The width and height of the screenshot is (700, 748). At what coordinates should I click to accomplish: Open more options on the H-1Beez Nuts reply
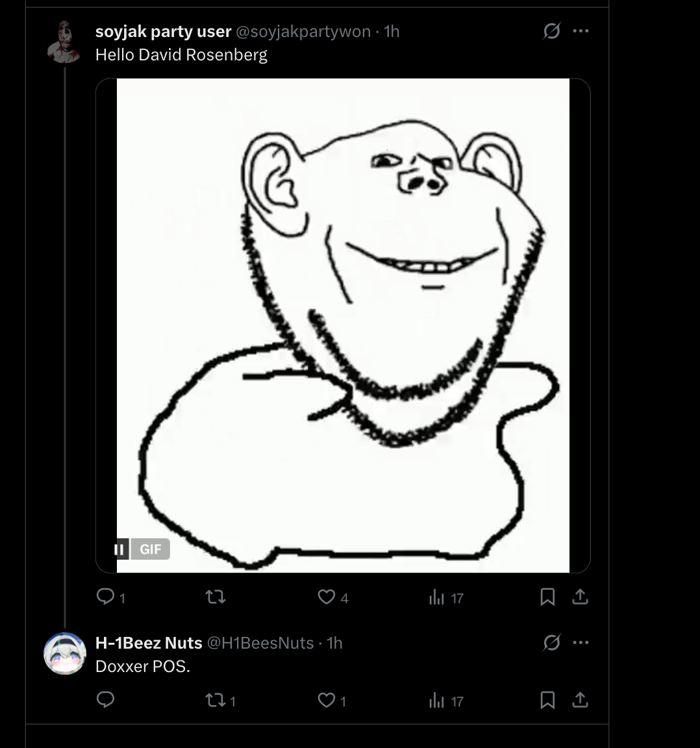[581, 643]
